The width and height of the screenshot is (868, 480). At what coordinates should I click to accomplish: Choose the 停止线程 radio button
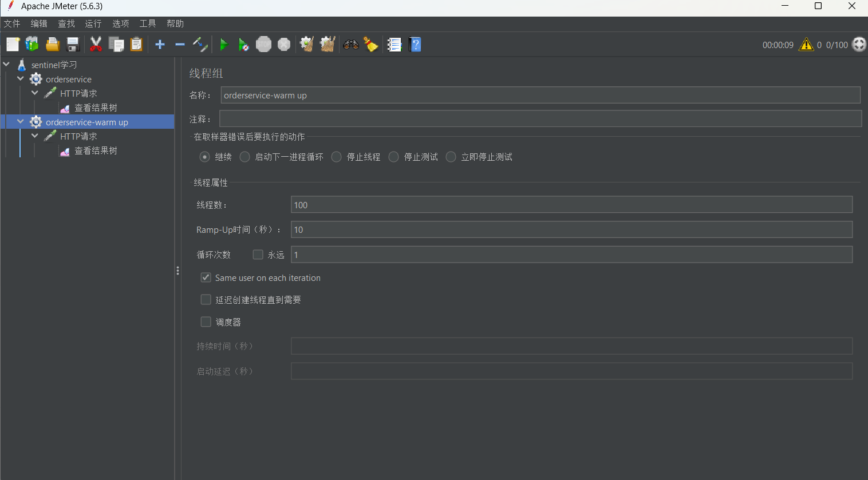337,157
